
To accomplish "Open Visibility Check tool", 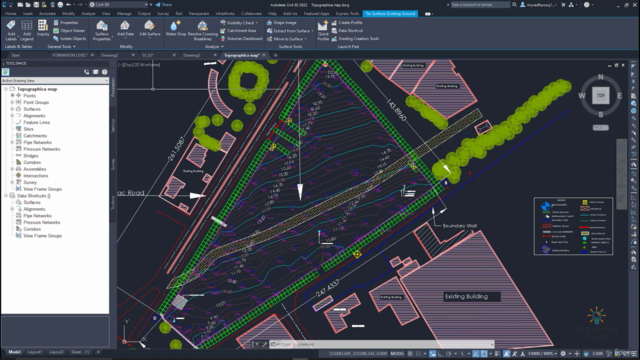I will (x=240, y=23).
